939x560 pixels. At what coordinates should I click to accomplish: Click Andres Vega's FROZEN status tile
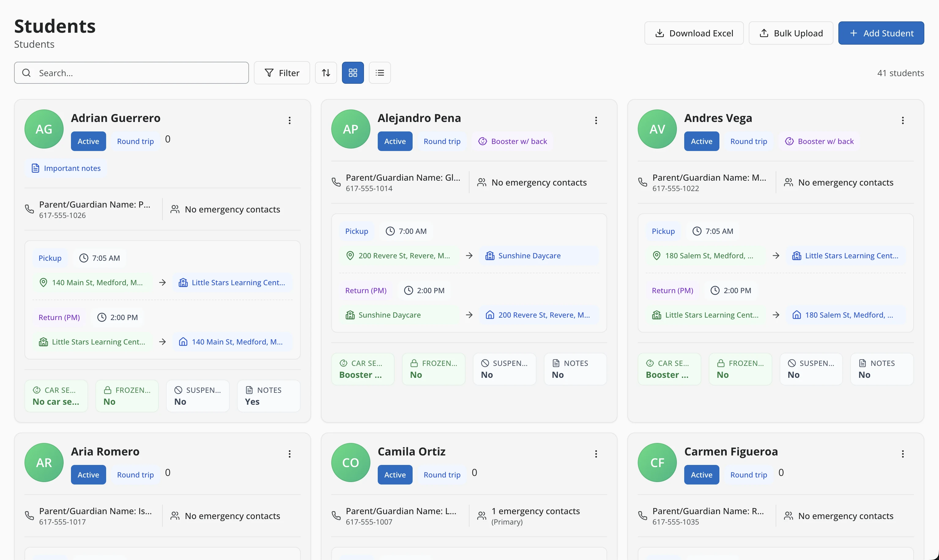coord(740,369)
